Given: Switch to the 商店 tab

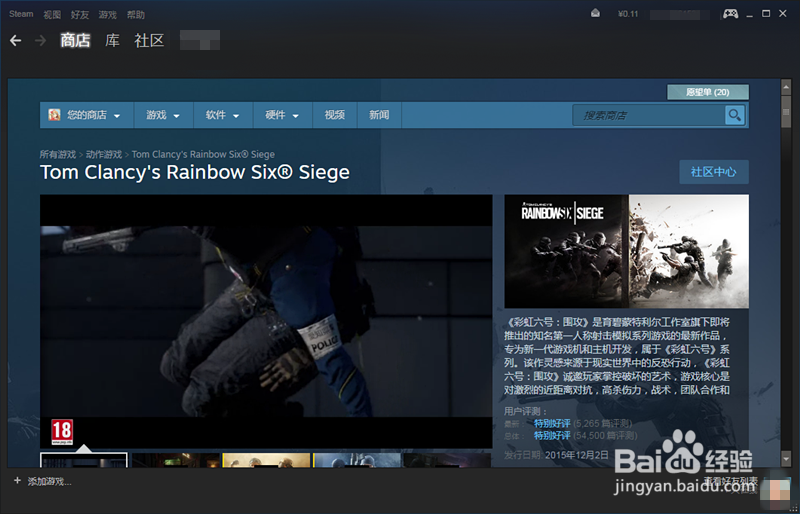Looking at the screenshot, I should [75, 40].
